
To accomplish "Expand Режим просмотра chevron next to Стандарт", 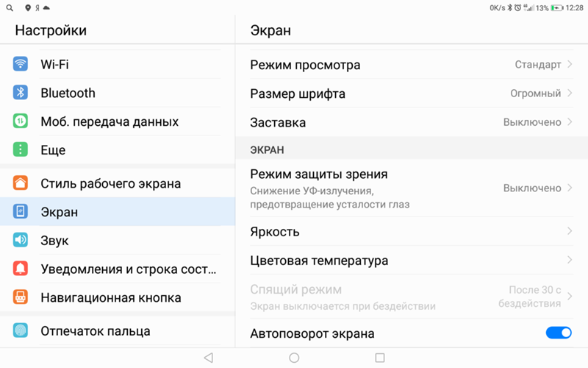I will (570, 64).
